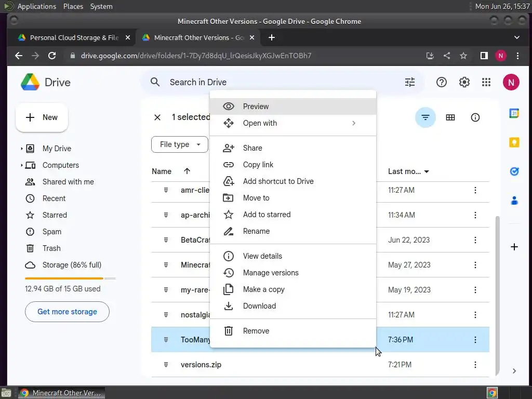Open more actions for Jun 22, 2023 row
Viewport: 532px width, 399px height.
point(475,240)
